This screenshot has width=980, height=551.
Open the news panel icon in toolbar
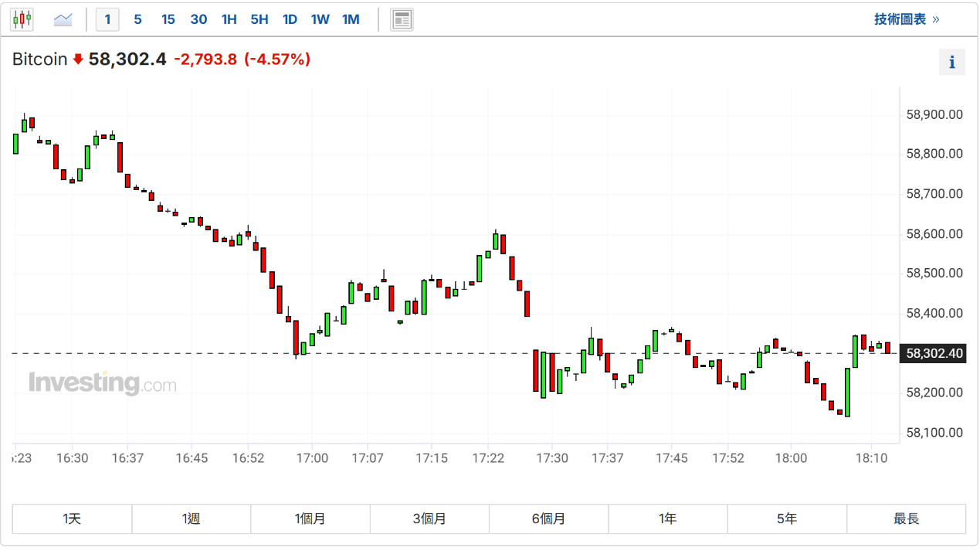pos(402,19)
